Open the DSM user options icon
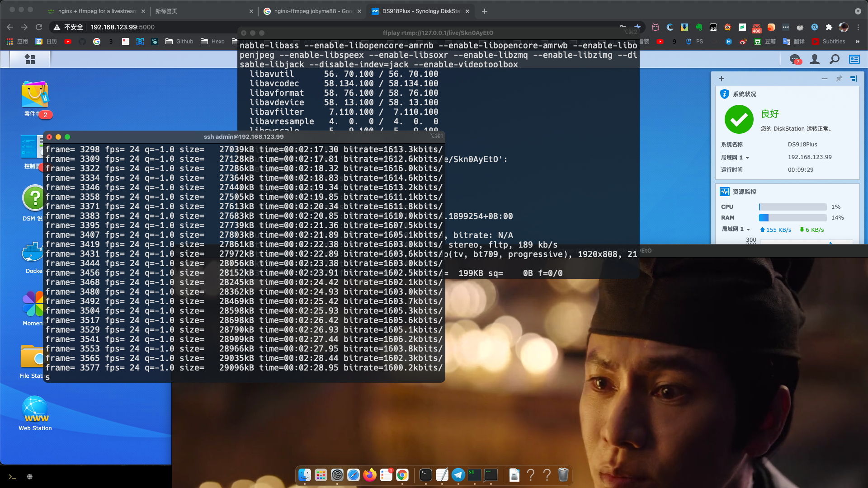Image resolution: width=868 pixels, height=488 pixels. pos(815,59)
